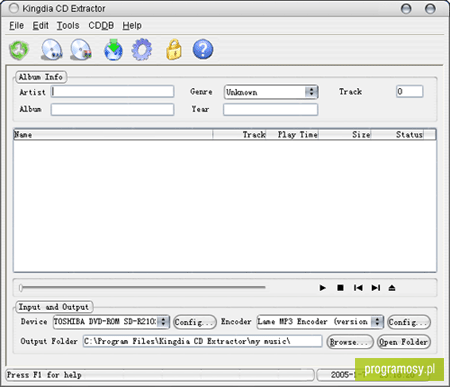Click the playback position slider handle

click(x=21, y=288)
